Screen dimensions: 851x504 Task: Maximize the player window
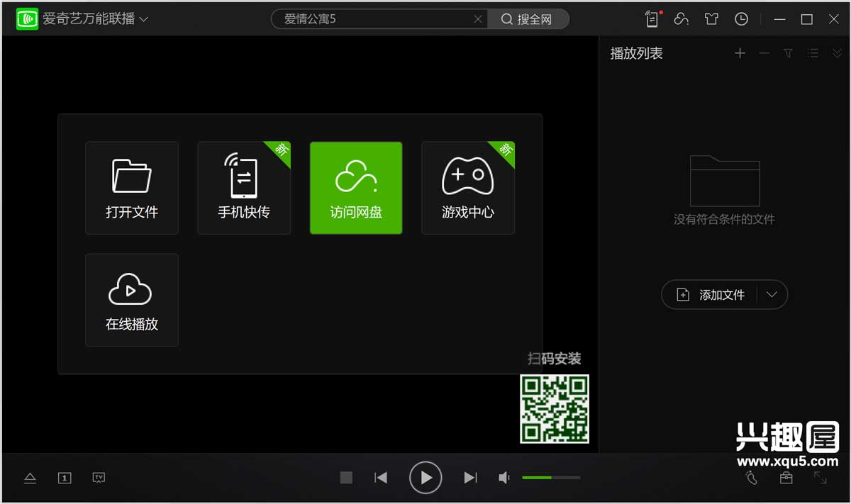pyautogui.click(x=806, y=19)
